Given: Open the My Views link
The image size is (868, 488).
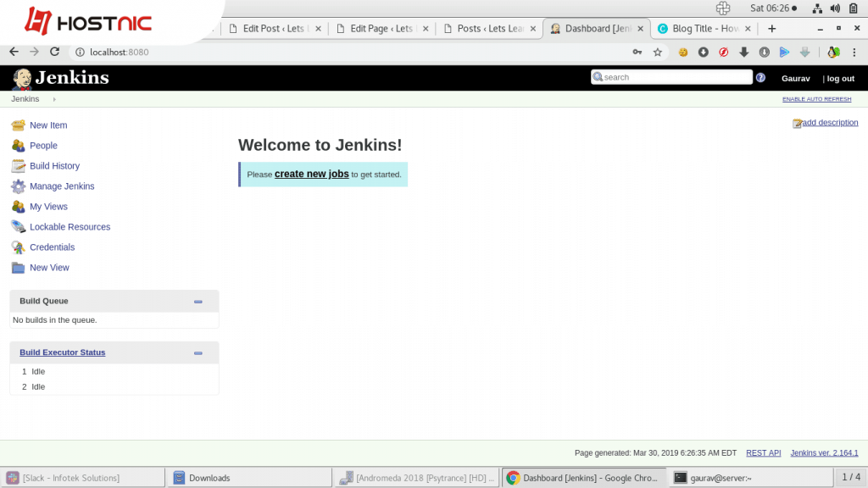Looking at the screenshot, I should (48, 207).
